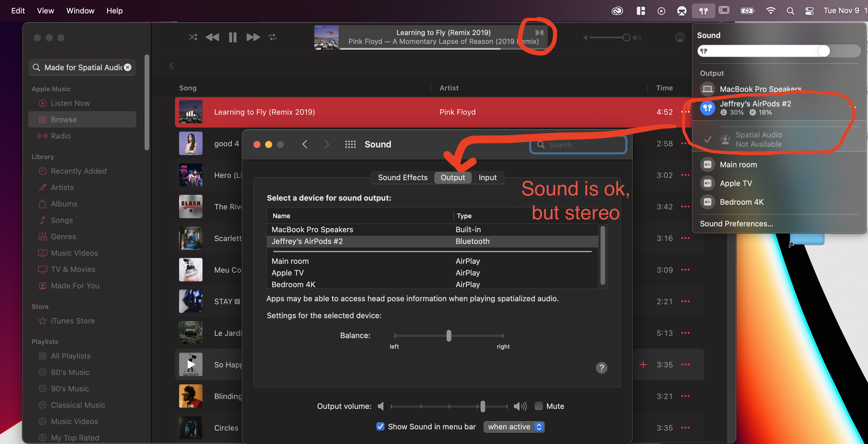Image resolution: width=868 pixels, height=444 pixels.
Task: Open the 'when active' dropdown
Action: (514, 426)
